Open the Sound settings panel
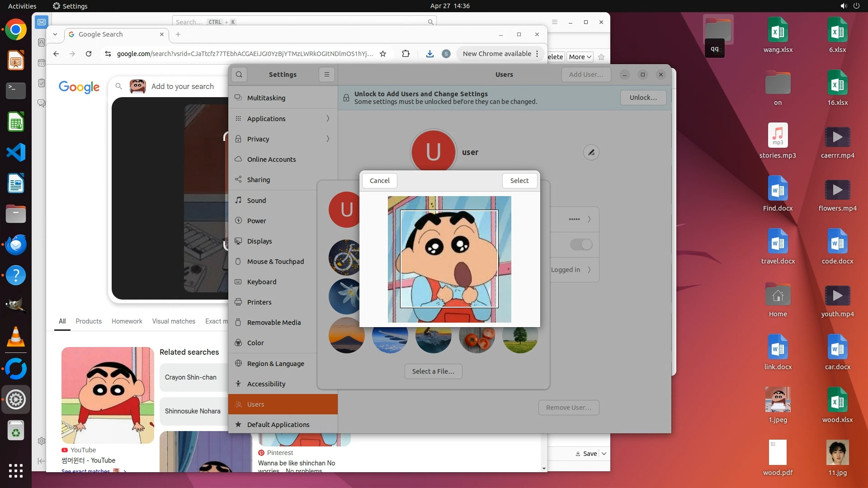The height and width of the screenshot is (488, 868). coord(256,200)
